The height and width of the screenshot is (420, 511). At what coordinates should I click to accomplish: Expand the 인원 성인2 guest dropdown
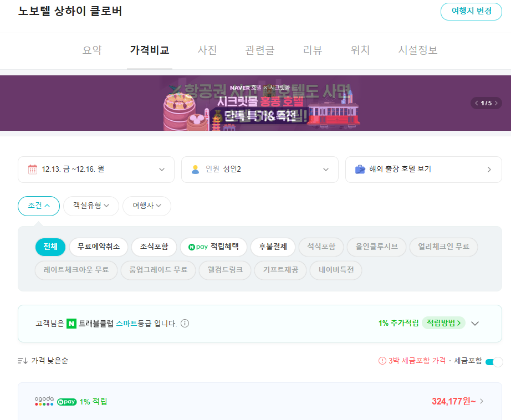[x=260, y=170]
